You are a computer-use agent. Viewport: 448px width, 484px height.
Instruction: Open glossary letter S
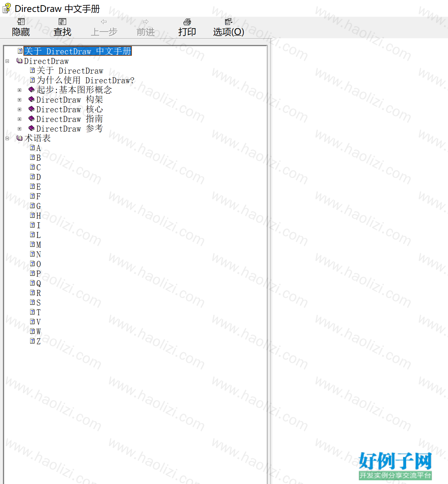tap(39, 303)
